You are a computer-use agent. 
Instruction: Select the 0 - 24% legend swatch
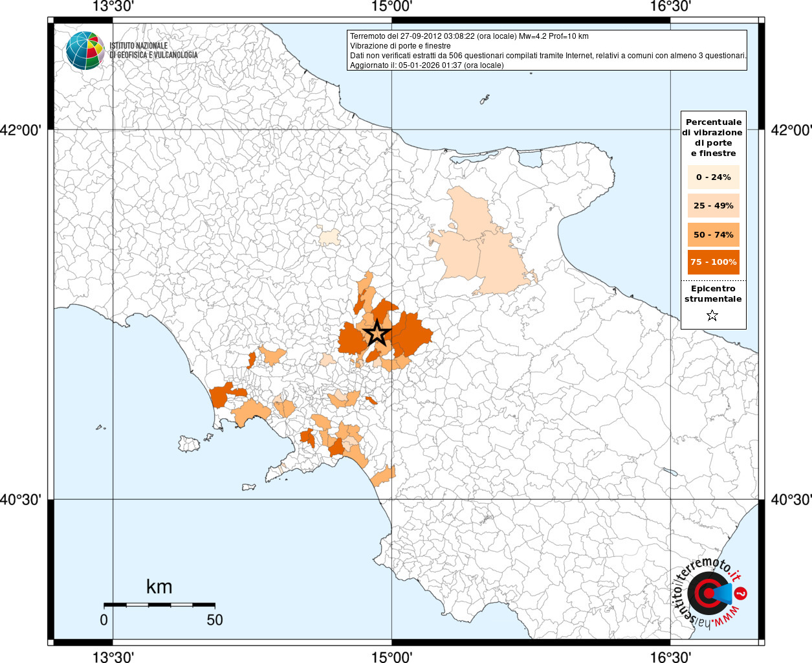713,177
